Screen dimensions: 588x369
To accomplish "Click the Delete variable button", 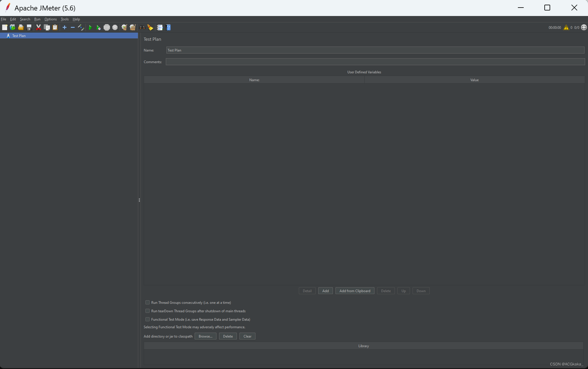I will pos(386,290).
